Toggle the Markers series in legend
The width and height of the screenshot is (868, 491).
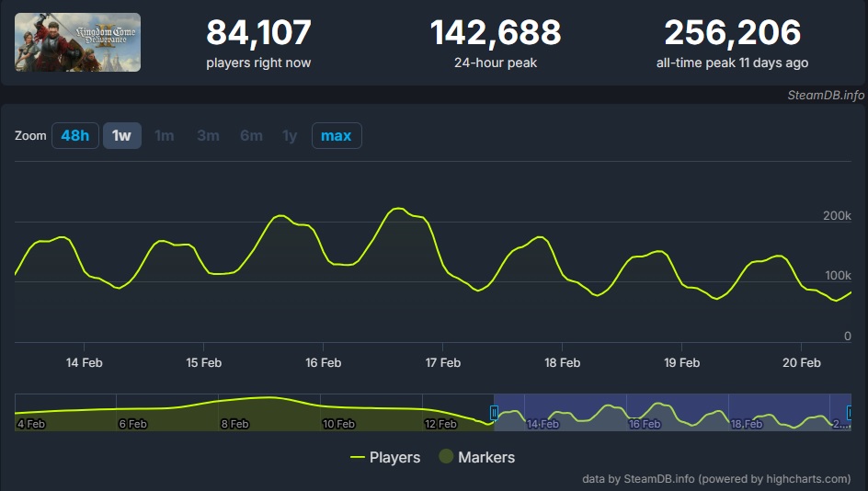pos(476,457)
